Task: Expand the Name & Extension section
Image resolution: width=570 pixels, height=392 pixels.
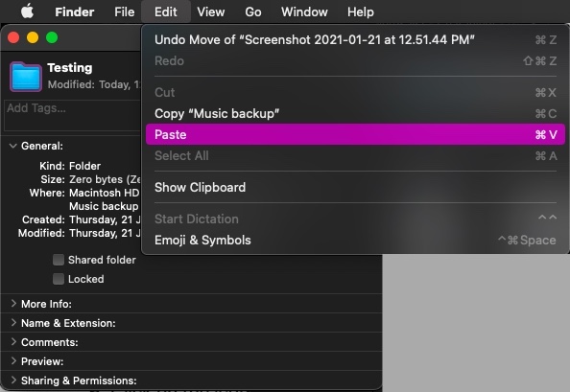Action: coord(13,323)
